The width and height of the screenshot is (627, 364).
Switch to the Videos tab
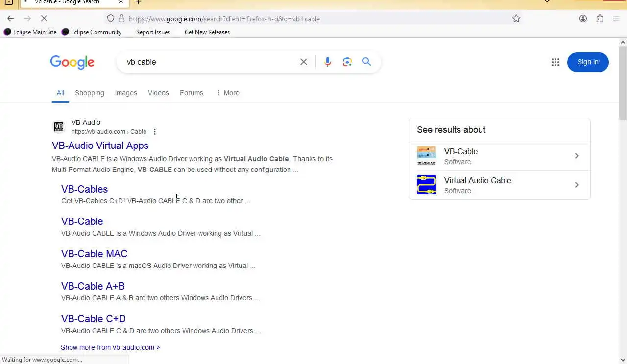[x=158, y=93]
